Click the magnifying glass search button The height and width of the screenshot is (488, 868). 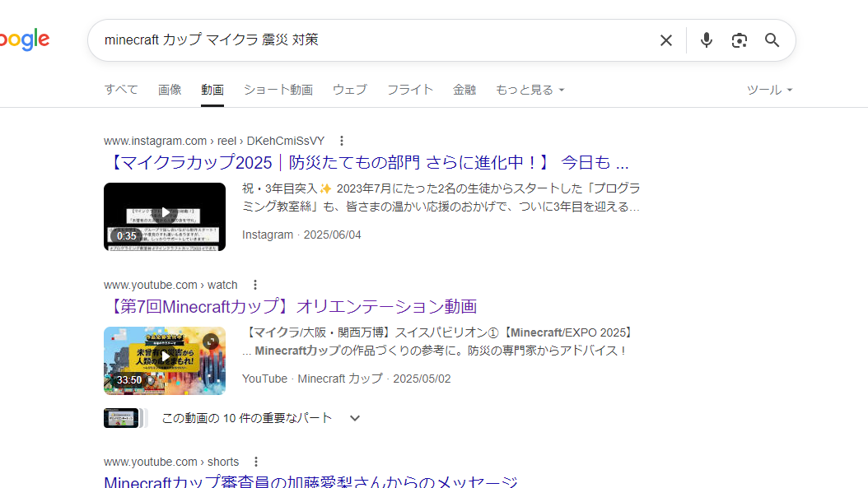(772, 40)
